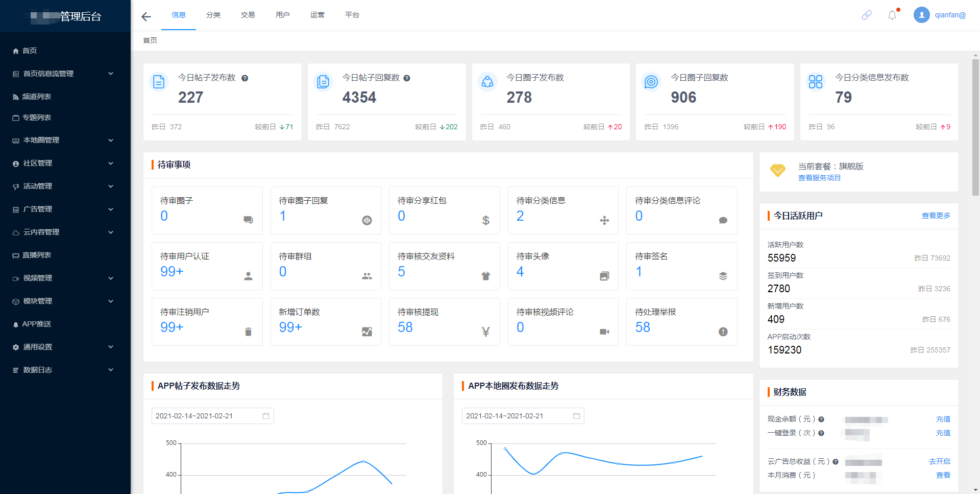This screenshot has height=494, width=980.
Task: Click shirt icon in 待审核交友资料 card
Action: [x=486, y=276]
